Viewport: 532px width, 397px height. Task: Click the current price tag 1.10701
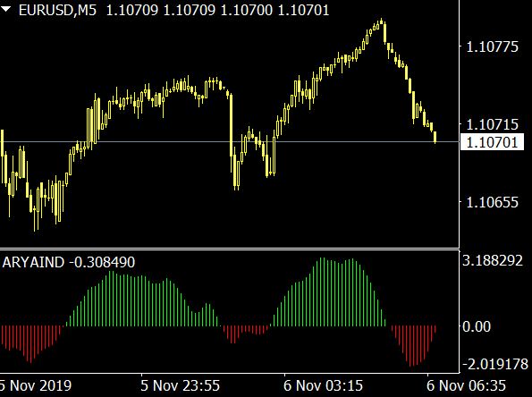click(492, 142)
